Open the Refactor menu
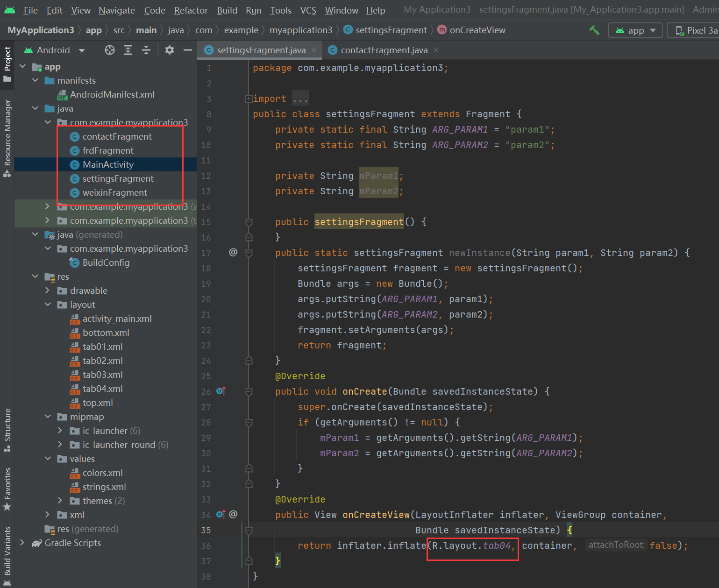Image resolution: width=719 pixels, height=588 pixels. [191, 10]
